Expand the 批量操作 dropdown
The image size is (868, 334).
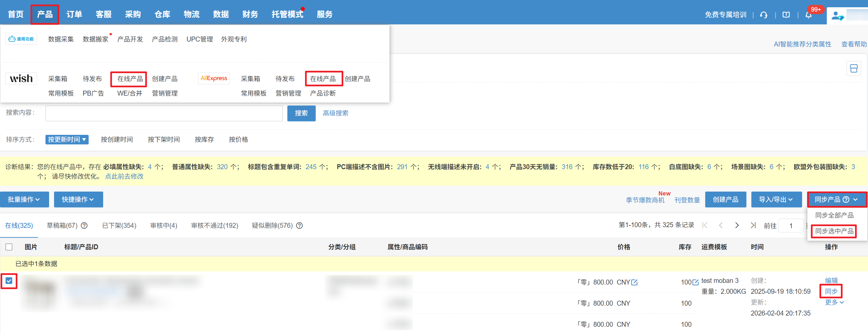pos(24,199)
